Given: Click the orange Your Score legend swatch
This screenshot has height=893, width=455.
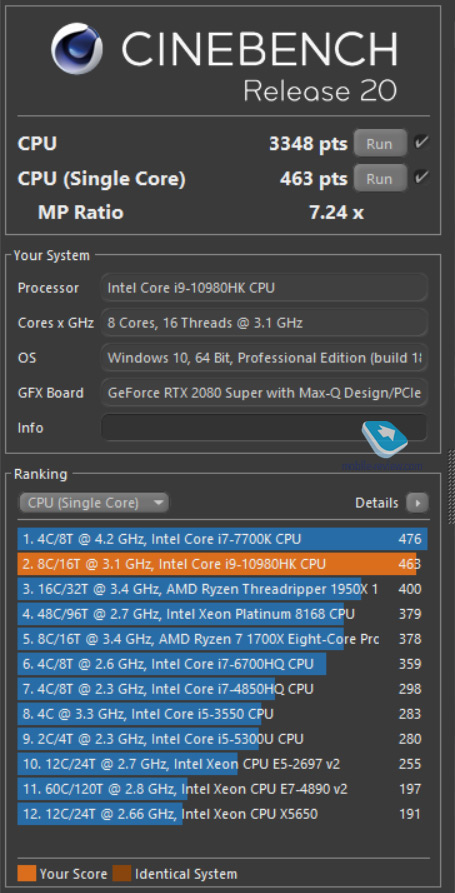Looking at the screenshot, I should pos(26,873).
